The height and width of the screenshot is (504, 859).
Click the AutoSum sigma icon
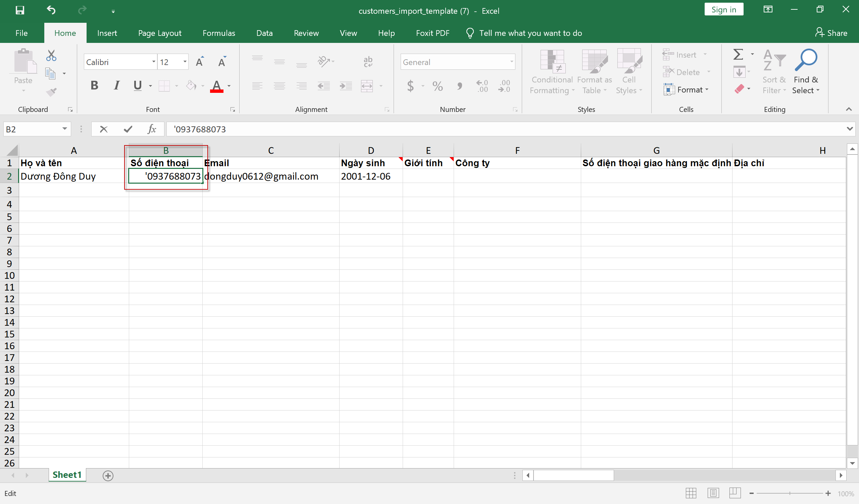point(738,55)
